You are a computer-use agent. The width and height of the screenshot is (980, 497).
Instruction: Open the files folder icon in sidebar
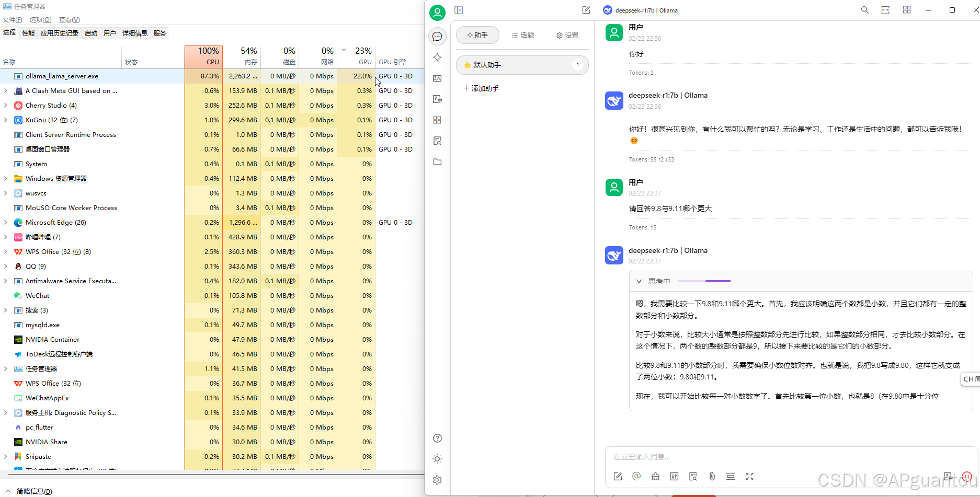437,162
